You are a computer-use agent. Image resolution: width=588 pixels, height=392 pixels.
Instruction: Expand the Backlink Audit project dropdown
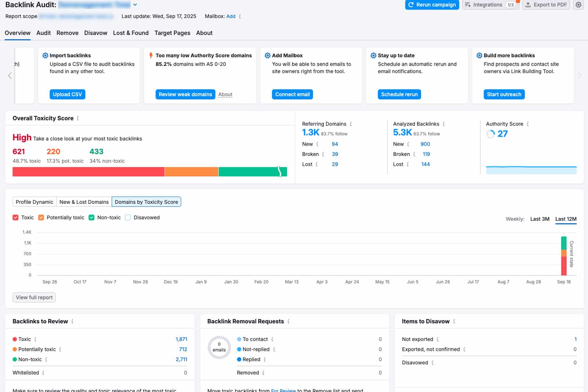coord(135,5)
